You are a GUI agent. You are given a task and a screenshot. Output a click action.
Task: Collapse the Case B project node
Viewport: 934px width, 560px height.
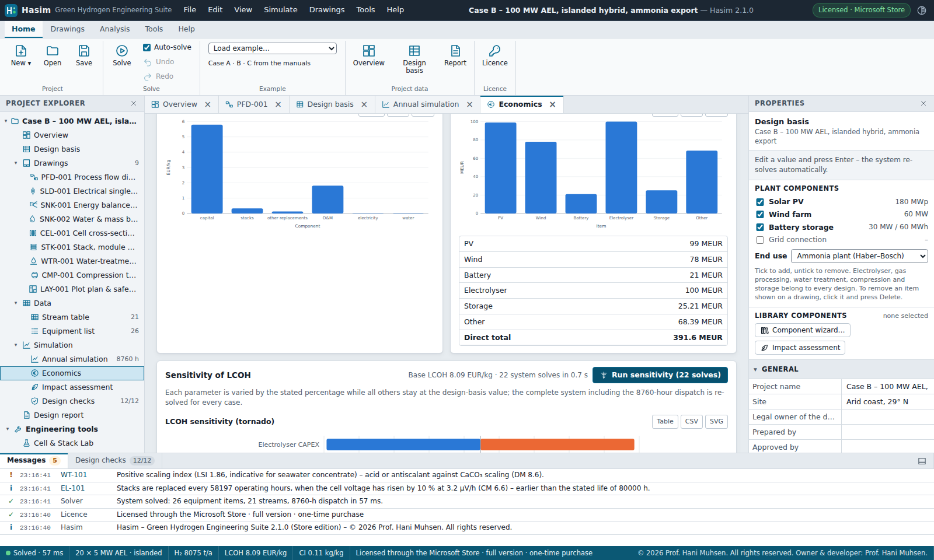click(x=6, y=121)
